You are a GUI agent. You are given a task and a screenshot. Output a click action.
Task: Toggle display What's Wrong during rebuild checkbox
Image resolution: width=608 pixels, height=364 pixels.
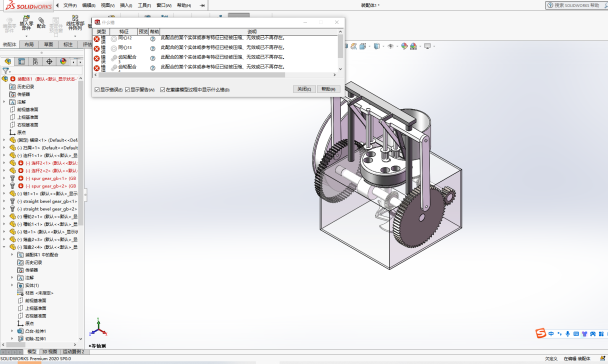point(162,90)
